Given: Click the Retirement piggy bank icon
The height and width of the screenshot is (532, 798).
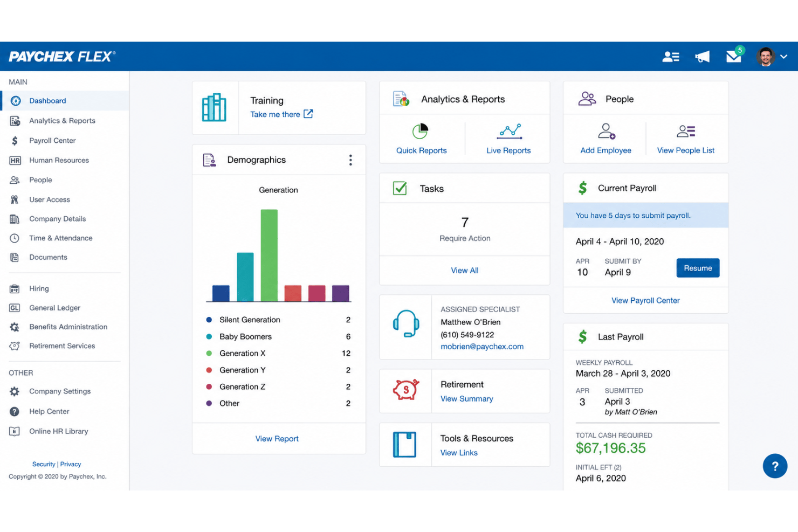Looking at the screenshot, I should click(x=405, y=390).
